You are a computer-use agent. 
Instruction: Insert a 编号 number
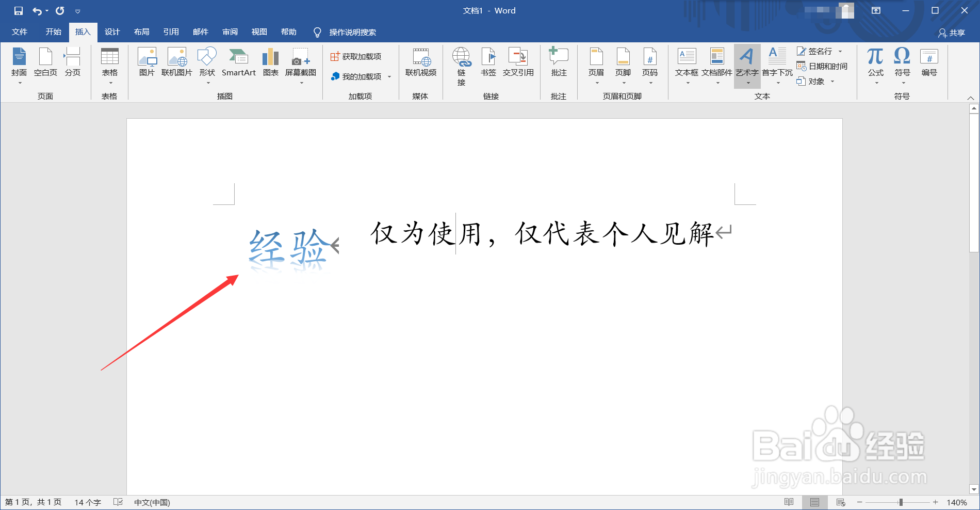tap(929, 62)
